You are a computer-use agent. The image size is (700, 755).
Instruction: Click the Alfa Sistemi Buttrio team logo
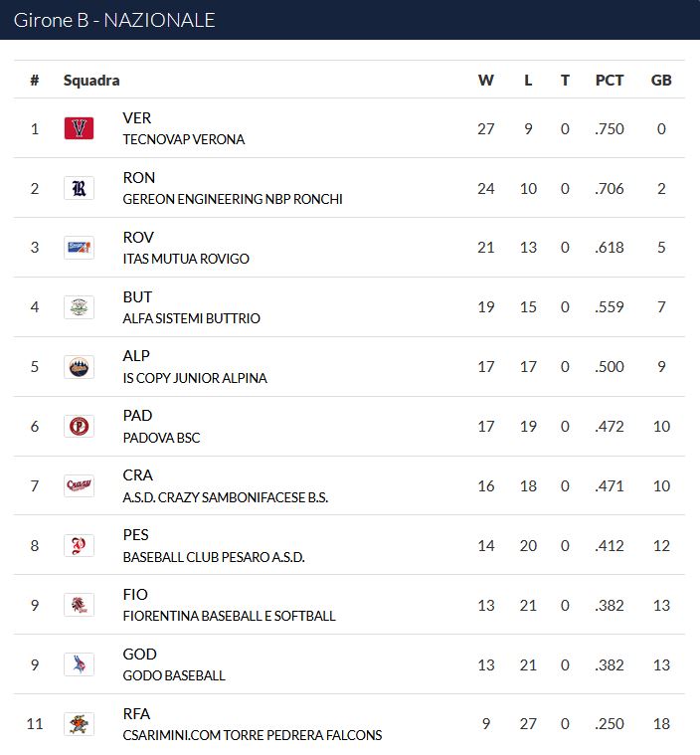[79, 307]
